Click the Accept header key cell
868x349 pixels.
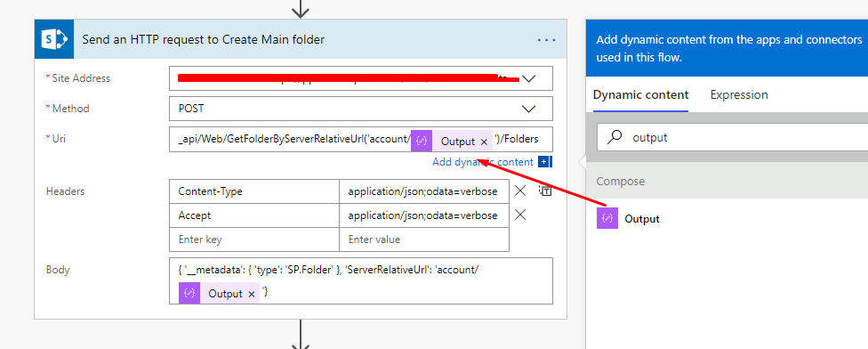point(254,215)
